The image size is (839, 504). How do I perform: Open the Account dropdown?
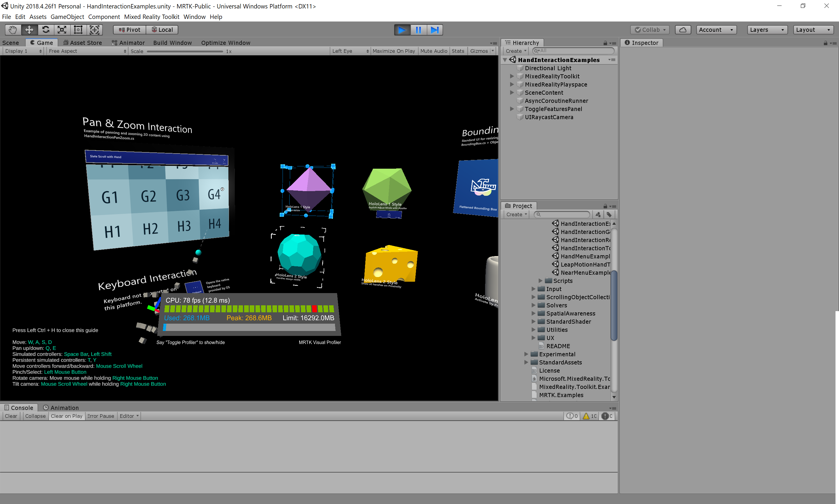click(x=716, y=29)
